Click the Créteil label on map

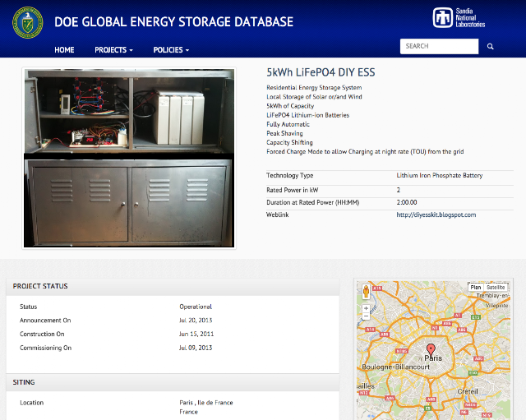click(468, 391)
